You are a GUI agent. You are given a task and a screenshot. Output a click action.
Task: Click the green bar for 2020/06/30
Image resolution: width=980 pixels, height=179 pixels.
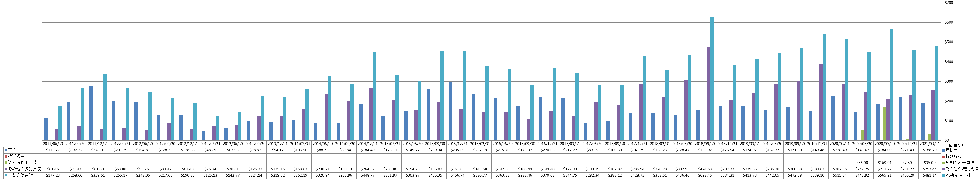pos(862,135)
